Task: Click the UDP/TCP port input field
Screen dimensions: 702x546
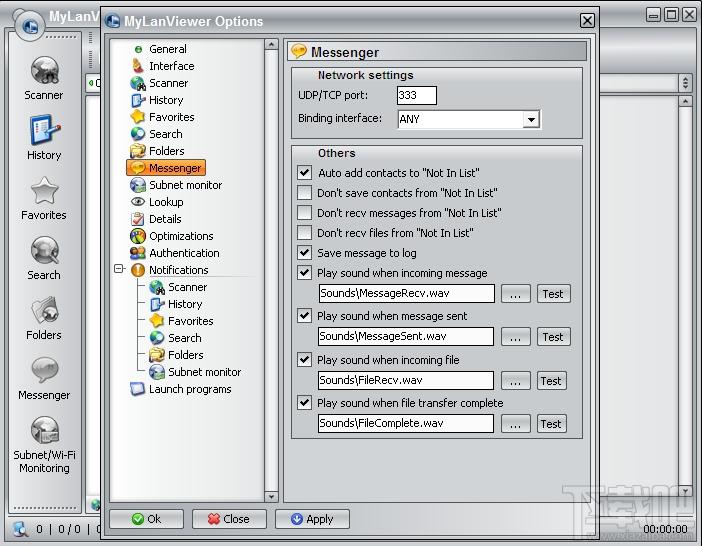Action: [416, 96]
